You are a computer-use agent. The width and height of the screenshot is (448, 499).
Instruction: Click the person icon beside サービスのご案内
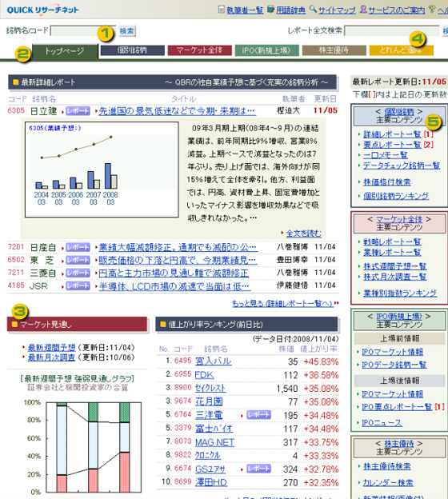click(363, 10)
